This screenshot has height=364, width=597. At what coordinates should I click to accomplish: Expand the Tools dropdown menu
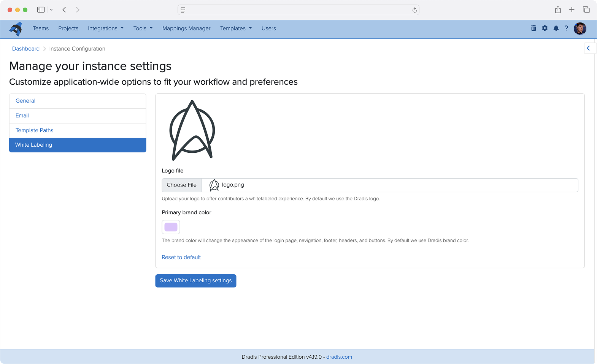tap(143, 28)
